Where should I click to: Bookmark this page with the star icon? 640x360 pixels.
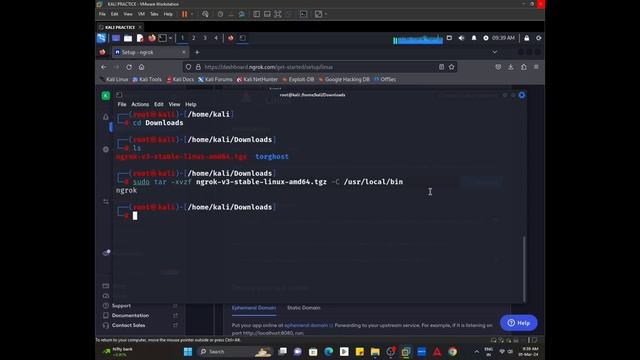[451, 67]
